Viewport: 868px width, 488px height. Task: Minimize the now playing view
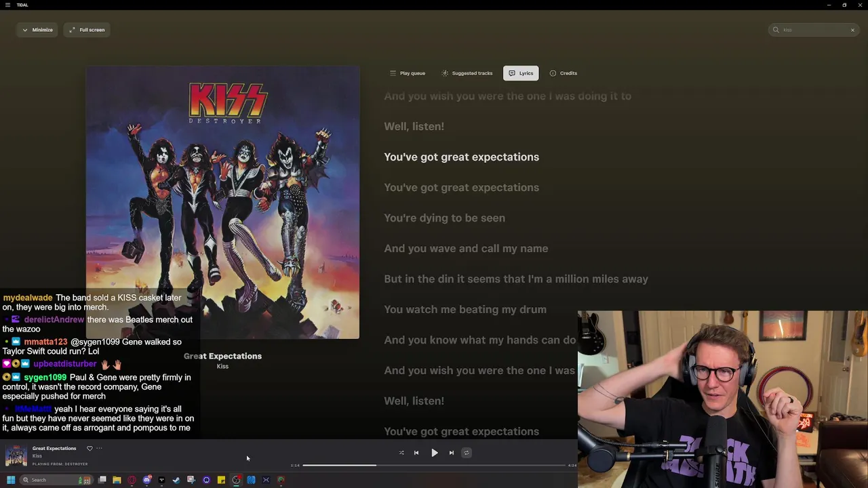click(37, 30)
